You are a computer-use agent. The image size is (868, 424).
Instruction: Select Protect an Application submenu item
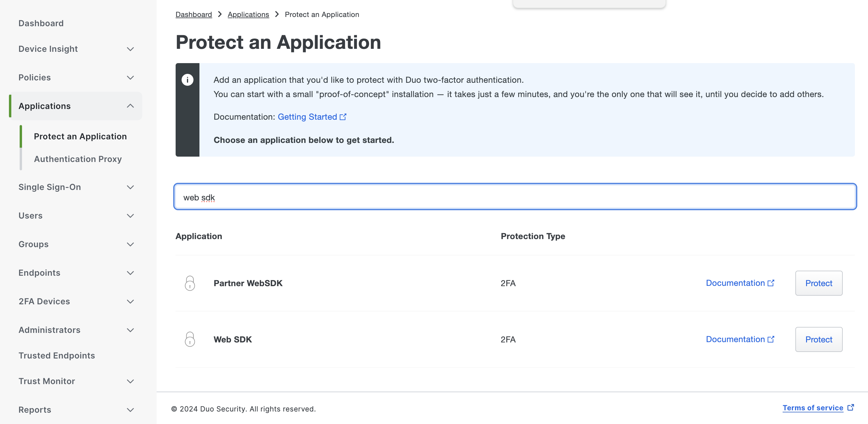80,136
